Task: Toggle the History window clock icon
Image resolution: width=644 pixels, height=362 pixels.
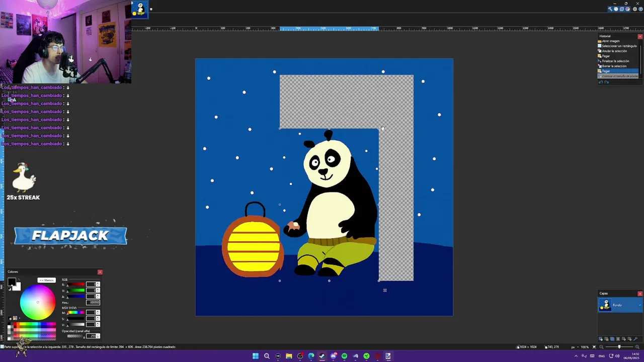Action: click(616, 9)
